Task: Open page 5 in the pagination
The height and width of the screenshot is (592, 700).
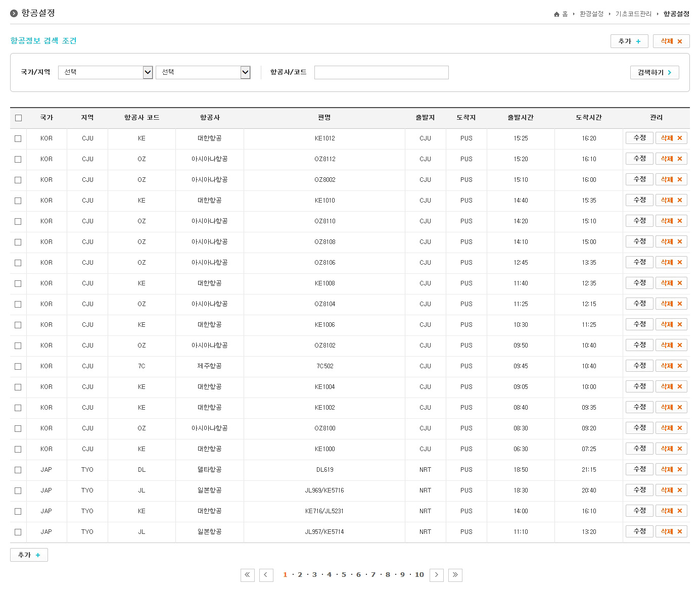Action: 344,575
